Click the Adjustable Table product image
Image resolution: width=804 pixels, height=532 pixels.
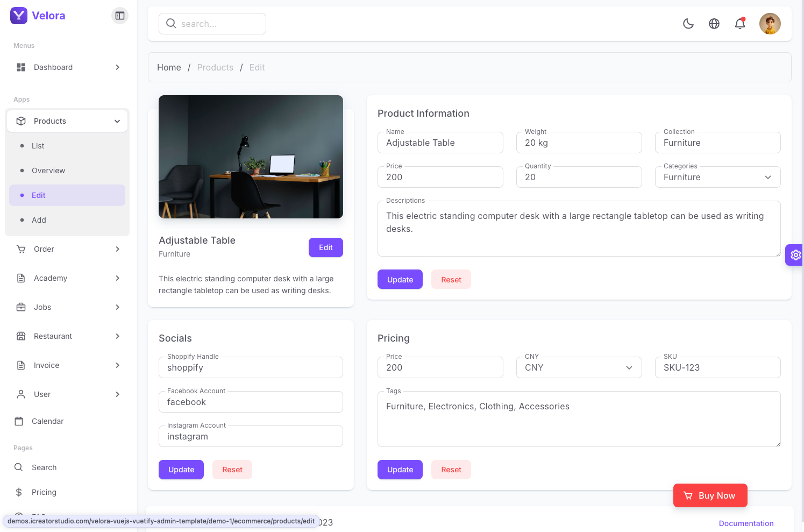[x=251, y=157]
